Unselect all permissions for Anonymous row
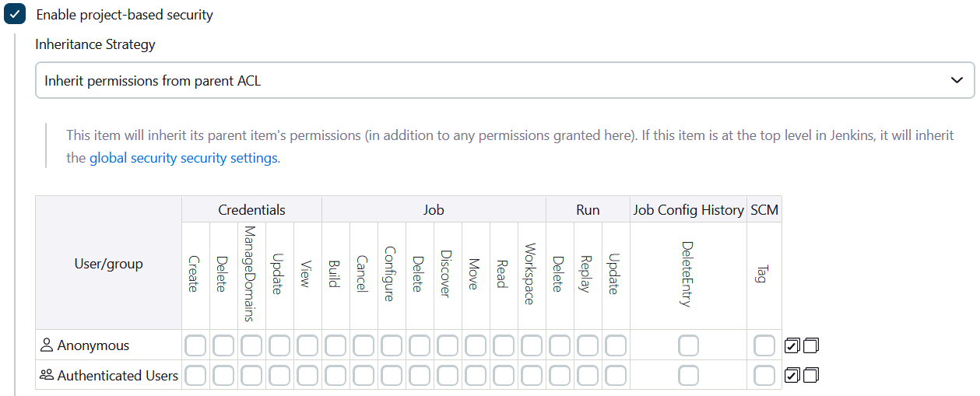 point(812,345)
